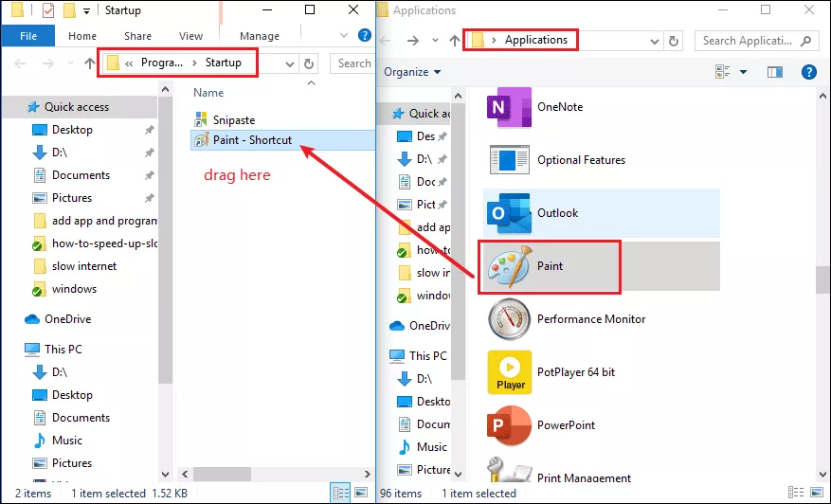Switch Startup window to large icons view
The width and height of the screenshot is (831, 504).
click(361, 493)
